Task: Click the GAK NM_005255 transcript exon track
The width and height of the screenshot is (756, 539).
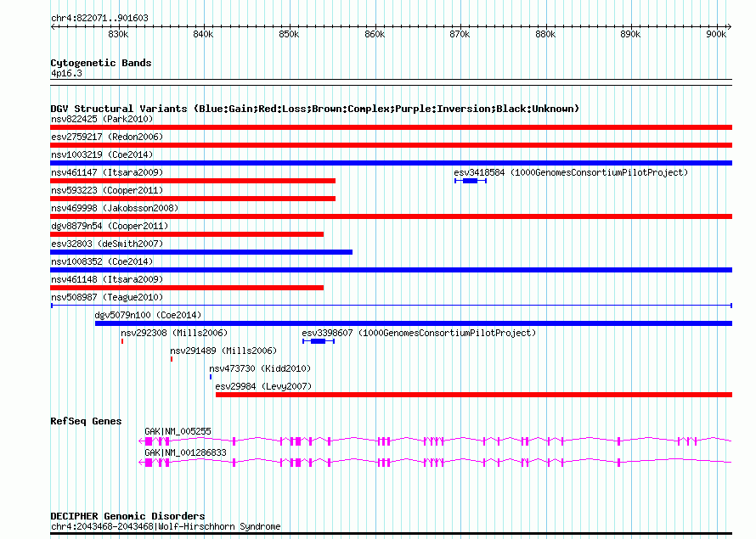Action: 435,441
